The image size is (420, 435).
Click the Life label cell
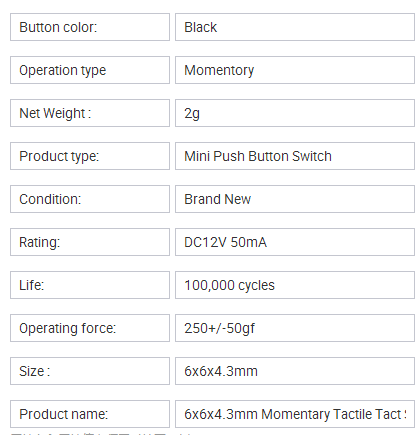pyautogui.click(x=90, y=285)
